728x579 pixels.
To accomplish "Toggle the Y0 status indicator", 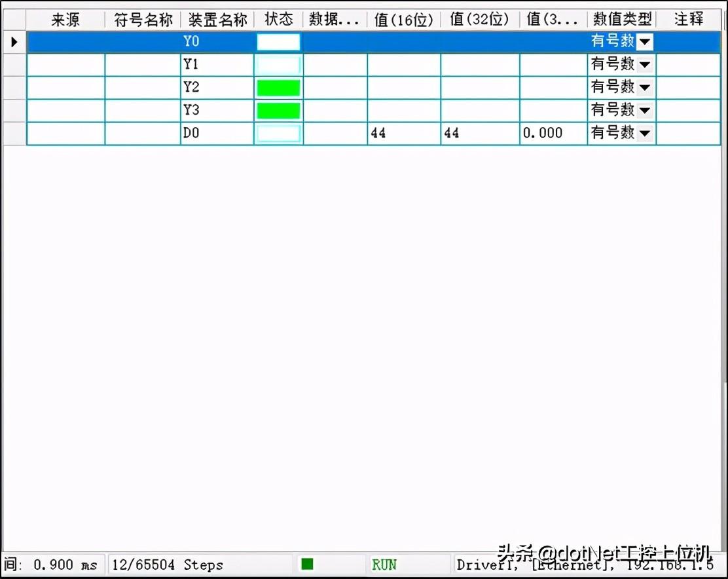I will pyautogui.click(x=278, y=42).
